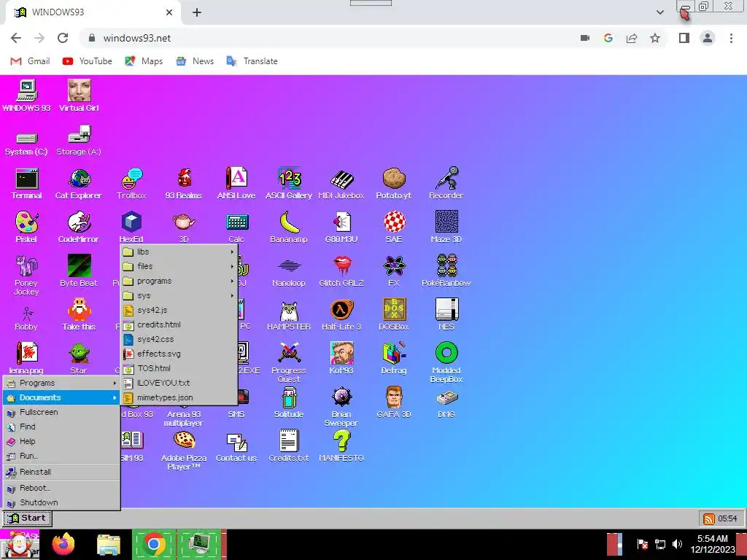This screenshot has height=560, width=747.
Task: Launch Brian Sweeper icon
Action: click(x=341, y=407)
